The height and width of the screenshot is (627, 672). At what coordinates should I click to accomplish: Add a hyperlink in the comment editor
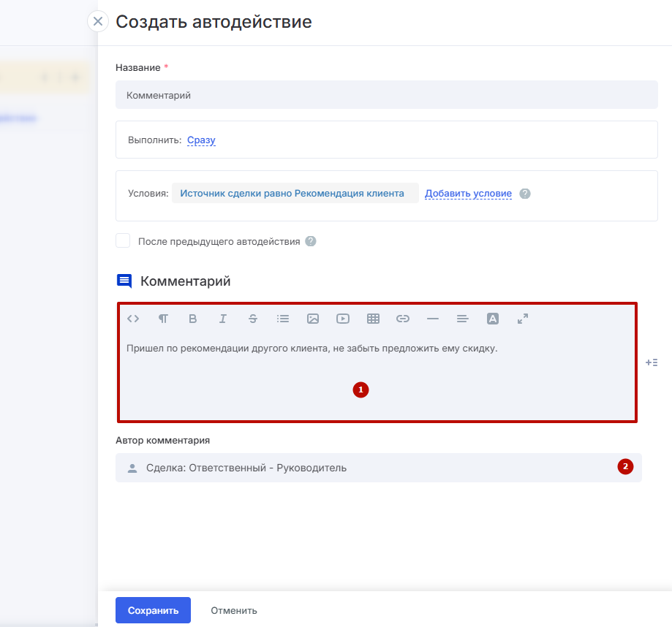pos(403,319)
